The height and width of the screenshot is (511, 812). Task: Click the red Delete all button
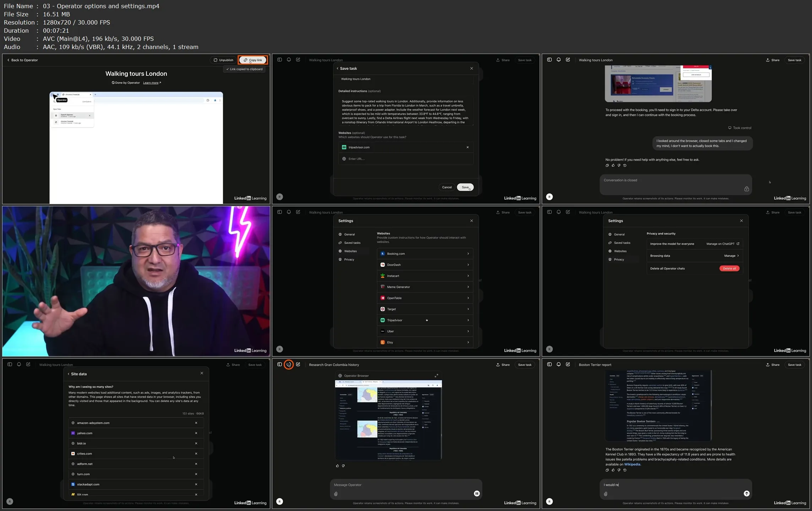coord(729,268)
